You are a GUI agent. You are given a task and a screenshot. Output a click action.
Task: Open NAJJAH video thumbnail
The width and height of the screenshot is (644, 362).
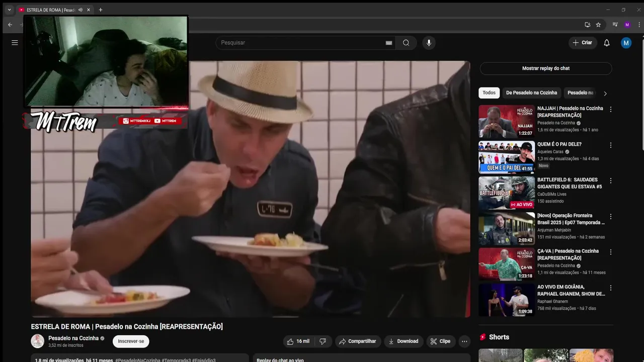coord(507,121)
